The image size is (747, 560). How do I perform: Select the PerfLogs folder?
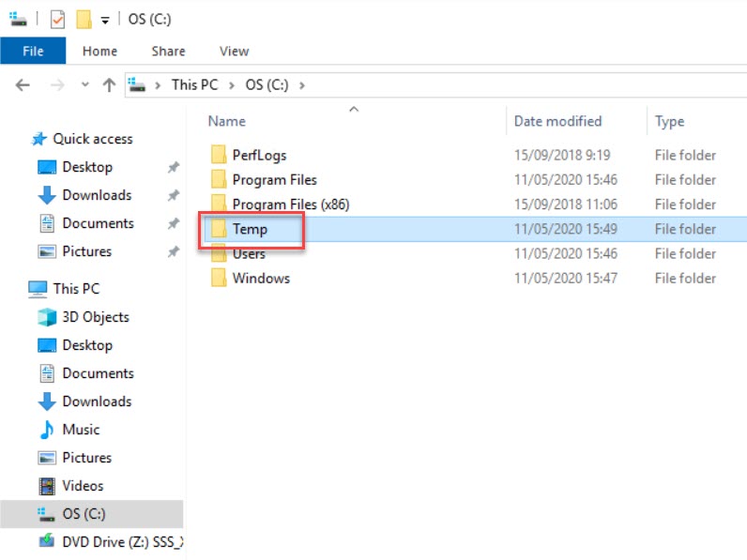259,155
